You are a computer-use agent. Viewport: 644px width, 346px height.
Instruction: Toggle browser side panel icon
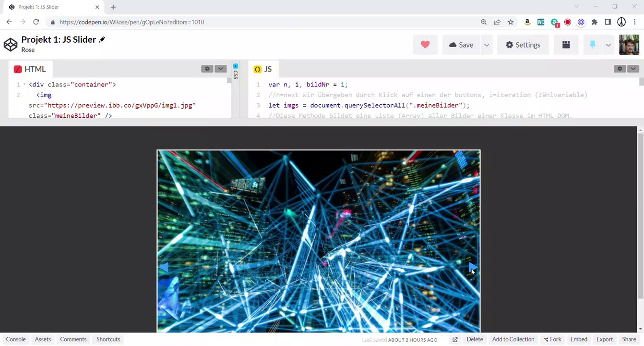coord(608,22)
